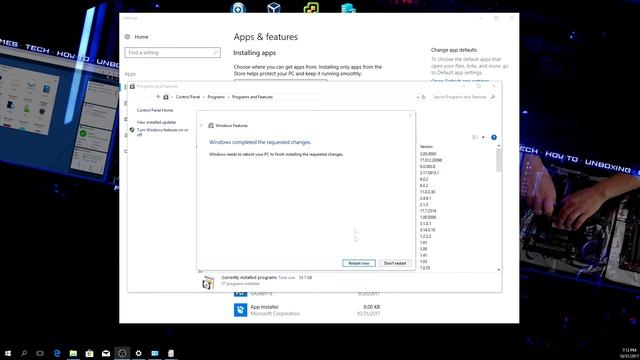Go up one level in Control Panel
The height and width of the screenshot is (360, 640).
point(158,97)
